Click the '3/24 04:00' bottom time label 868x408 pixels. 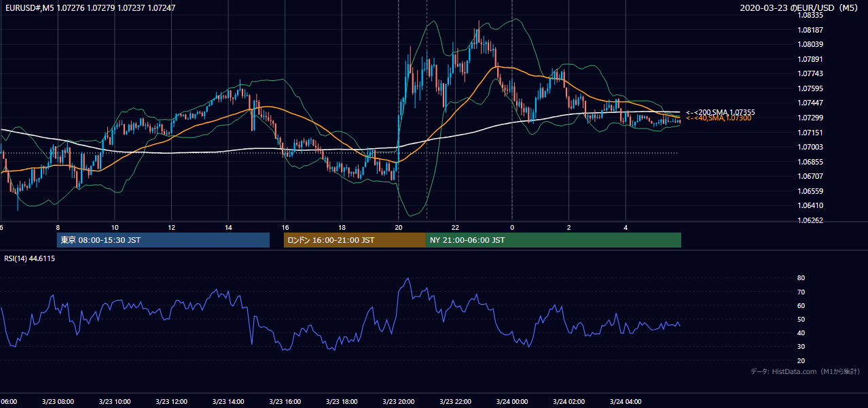tap(626, 401)
